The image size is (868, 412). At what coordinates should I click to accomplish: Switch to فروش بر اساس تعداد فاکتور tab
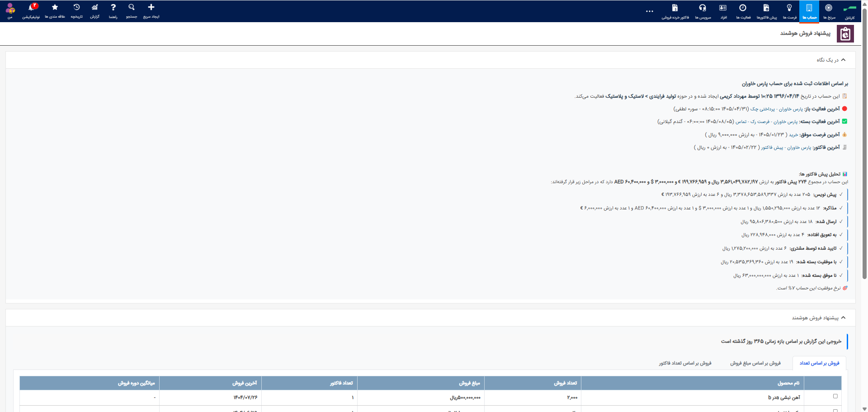point(685,363)
